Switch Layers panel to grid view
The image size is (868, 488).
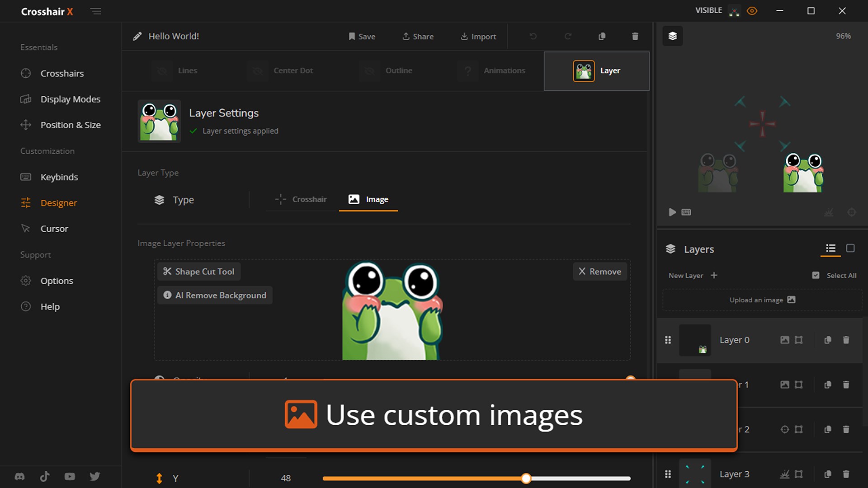click(x=851, y=249)
